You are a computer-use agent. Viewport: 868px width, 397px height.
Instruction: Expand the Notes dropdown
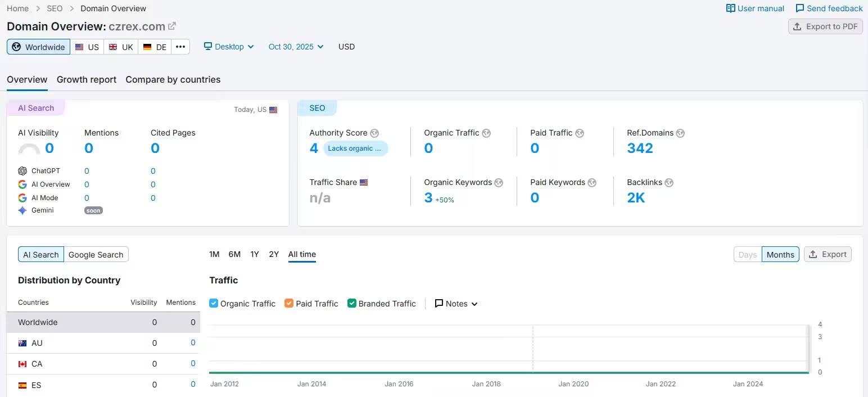click(x=456, y=304)
